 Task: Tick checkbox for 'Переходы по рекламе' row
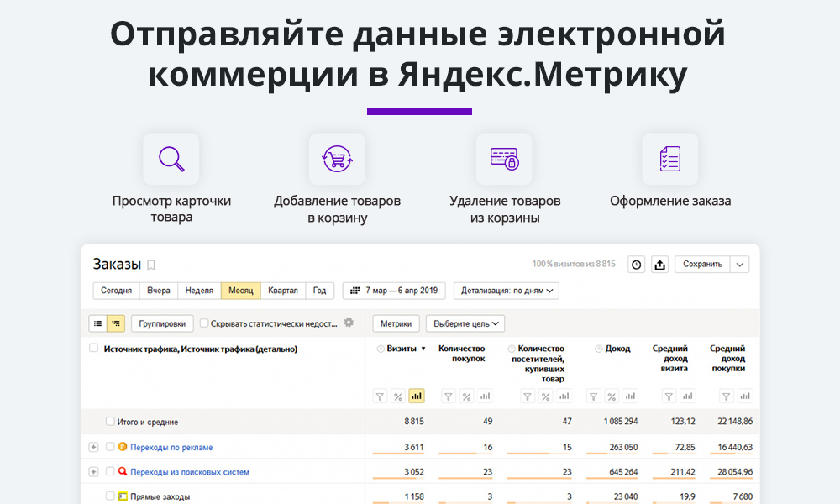pyautogui.click(x=110, y=447)
